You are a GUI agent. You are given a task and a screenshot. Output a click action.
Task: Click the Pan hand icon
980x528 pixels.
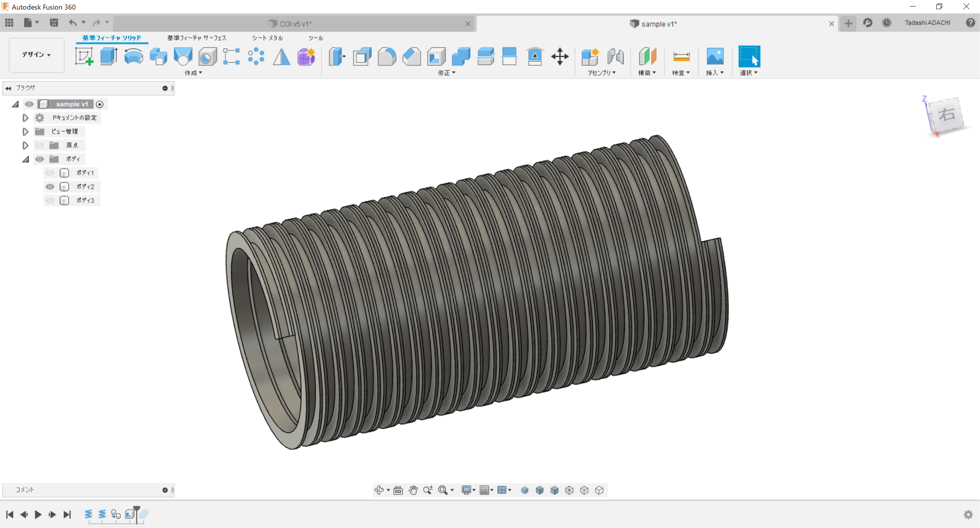413,490
